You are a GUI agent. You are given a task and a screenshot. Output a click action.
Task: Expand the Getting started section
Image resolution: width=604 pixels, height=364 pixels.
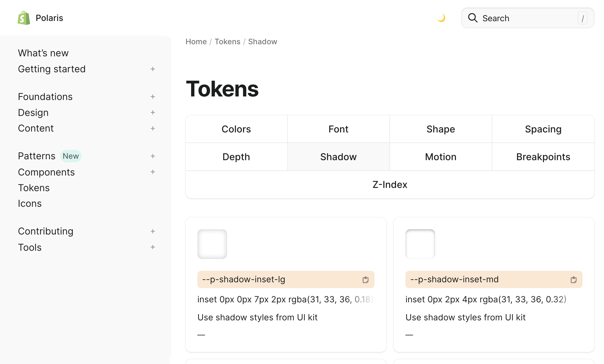[x=152, y=69]
